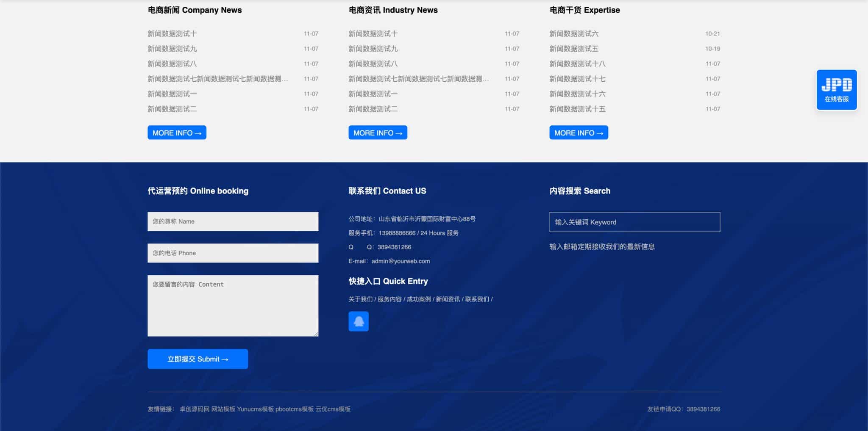Open 新闻数据测试五 under Expertise
Image resolution: width=868 pixels, height=431 pixels.
coord(574,49)
